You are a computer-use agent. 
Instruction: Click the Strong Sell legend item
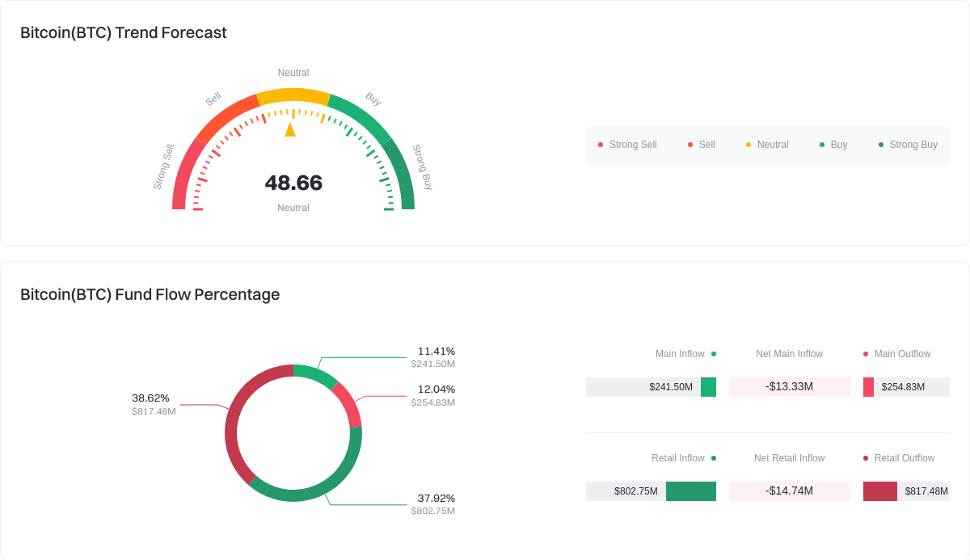627,145
